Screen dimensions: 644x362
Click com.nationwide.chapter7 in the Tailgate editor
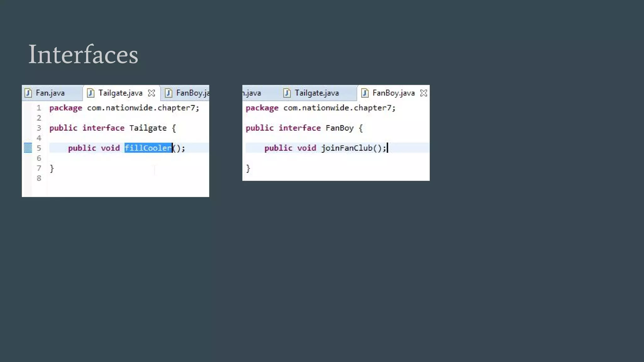[141, 108]
